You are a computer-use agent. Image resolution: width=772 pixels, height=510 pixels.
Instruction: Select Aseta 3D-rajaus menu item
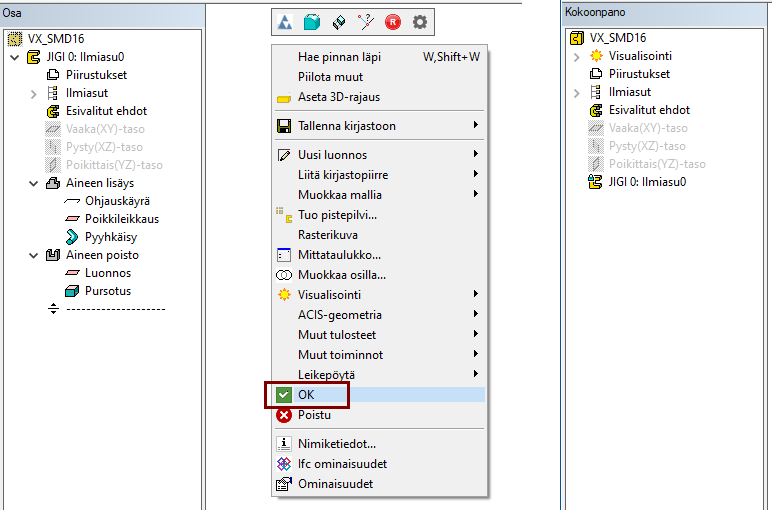coord(379,97)
